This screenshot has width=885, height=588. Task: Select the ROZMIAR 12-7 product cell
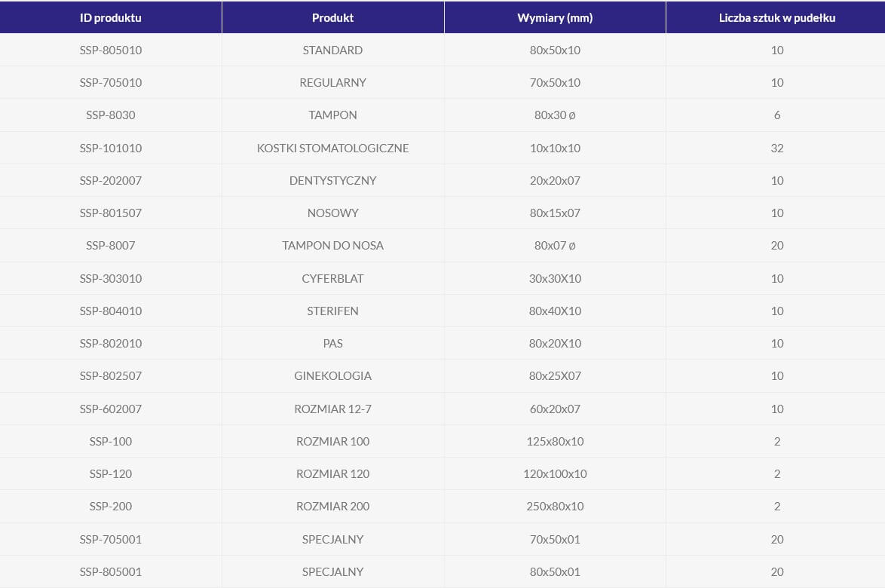click(332, 409)
